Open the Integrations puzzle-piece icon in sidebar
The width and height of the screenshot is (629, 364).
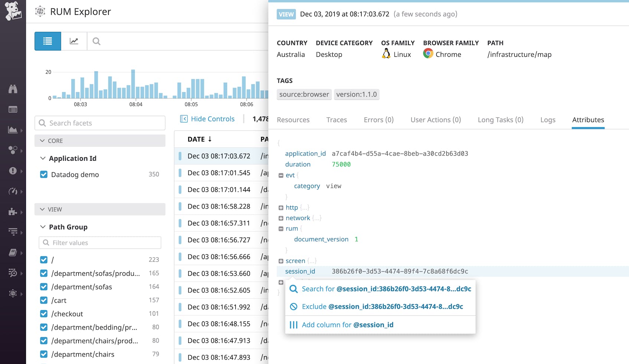pyautogui.click(x=13, y=212)
